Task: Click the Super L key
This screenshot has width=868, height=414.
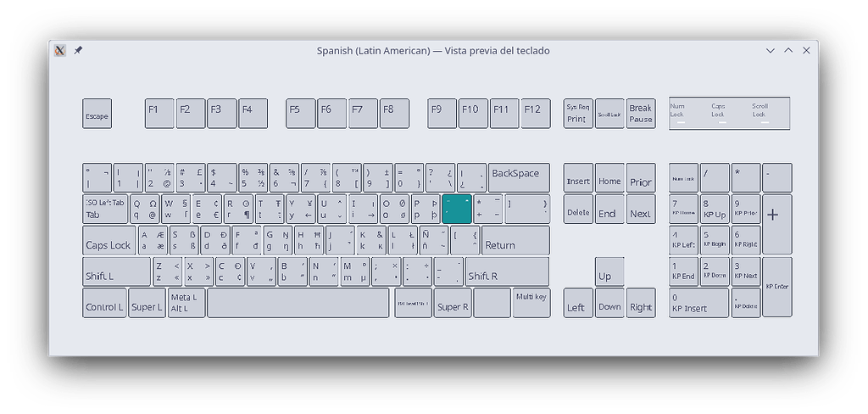Action: pyautogui.click(x=147, y=303)
